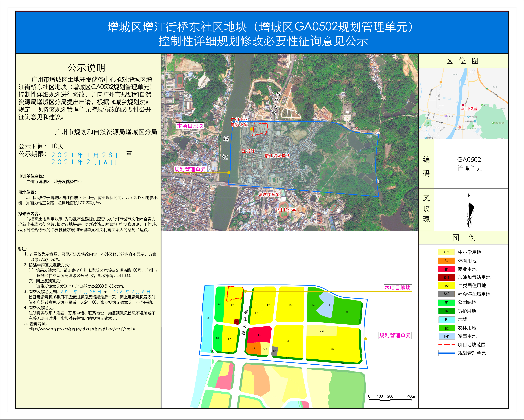Click the 本项目地块 label on satellite image

pyautogui.click(x=190, y=126)
